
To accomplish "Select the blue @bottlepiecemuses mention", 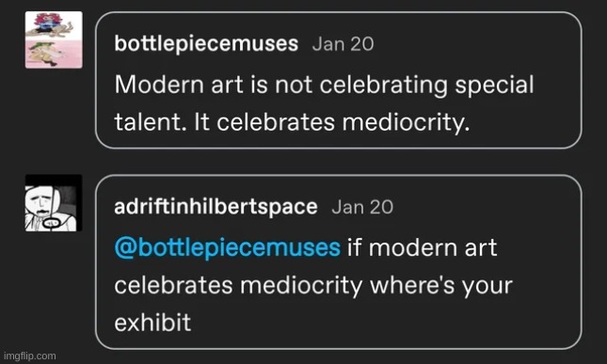I will pos(227,247).
